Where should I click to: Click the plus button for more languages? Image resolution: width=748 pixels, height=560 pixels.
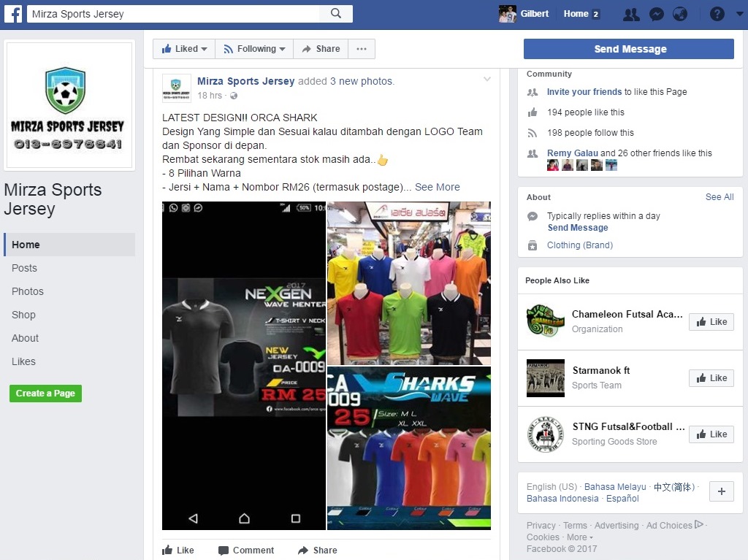[721, 491]
